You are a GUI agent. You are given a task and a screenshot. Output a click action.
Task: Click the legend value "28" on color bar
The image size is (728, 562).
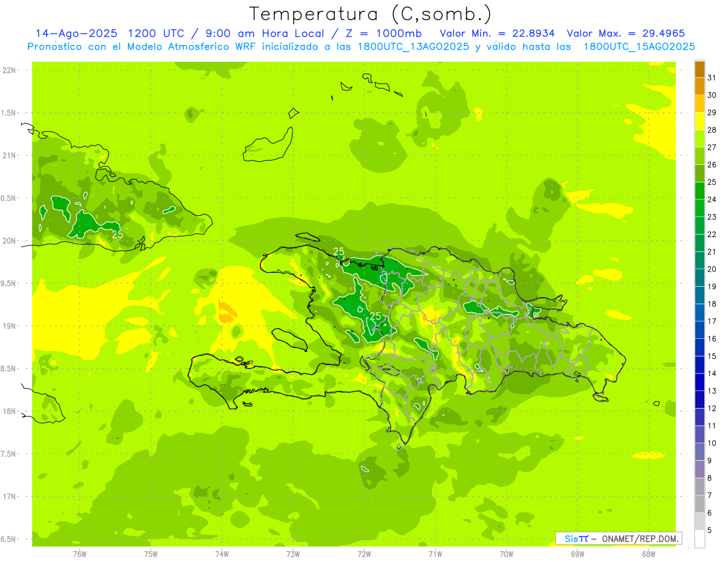[x=712, y=130]
